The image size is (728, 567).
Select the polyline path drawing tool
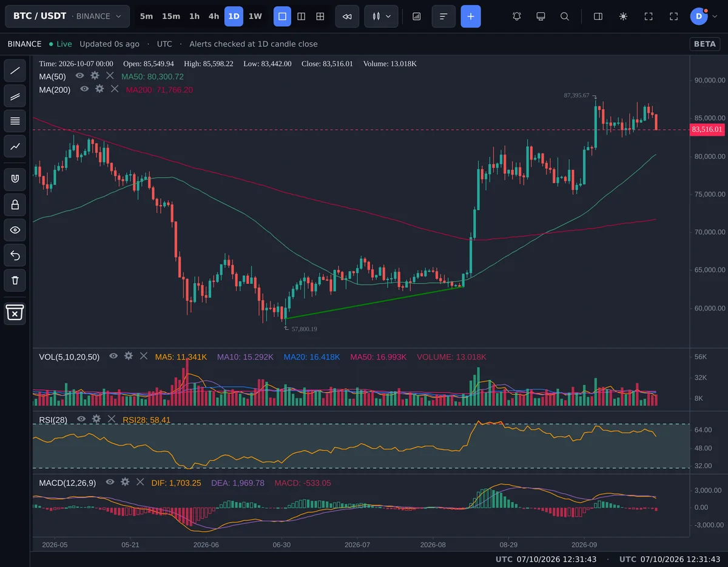click(15, 146)
